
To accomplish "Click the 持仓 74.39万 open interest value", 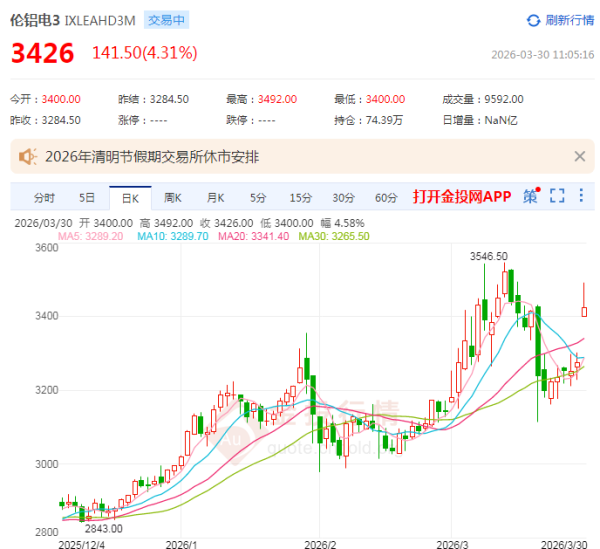I will click(x=384, y=121).
